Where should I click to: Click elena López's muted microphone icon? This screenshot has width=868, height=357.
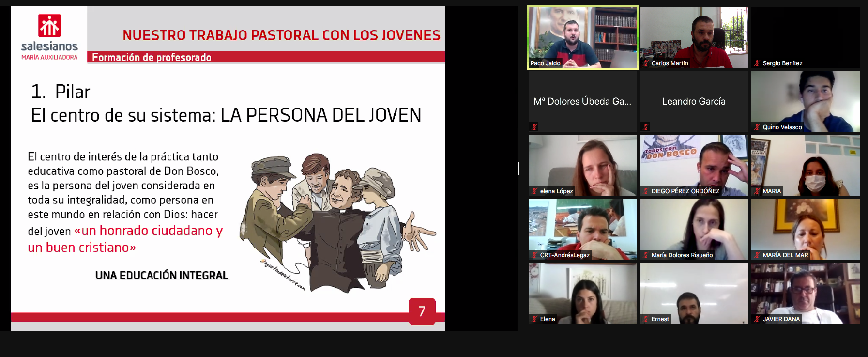pos(534,191)
